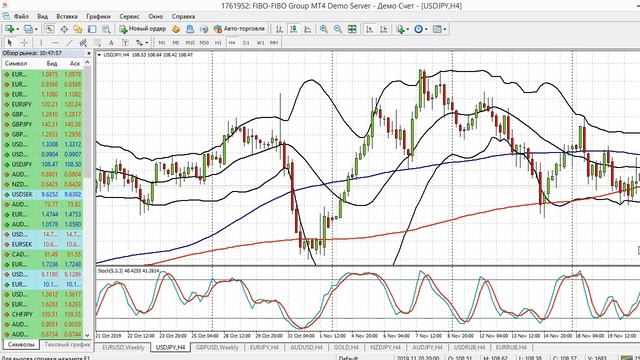Switch to M15 timeframe
The width and height of the screenshot is (640, 360).
click(x=190, y=42)
